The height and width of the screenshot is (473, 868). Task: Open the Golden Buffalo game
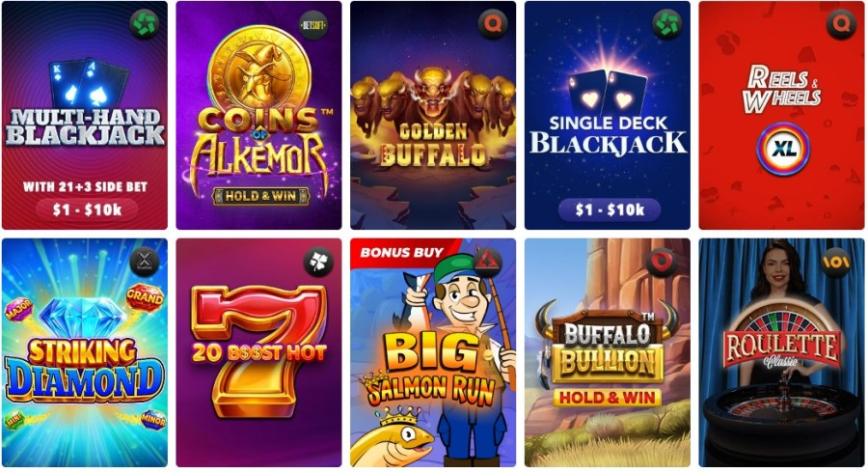tap(433, 115)
